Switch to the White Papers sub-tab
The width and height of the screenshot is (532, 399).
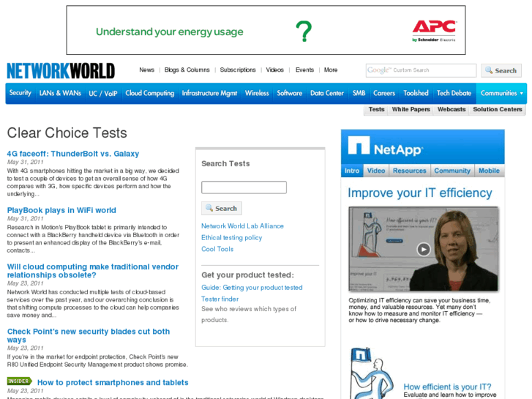coord(411,109)
